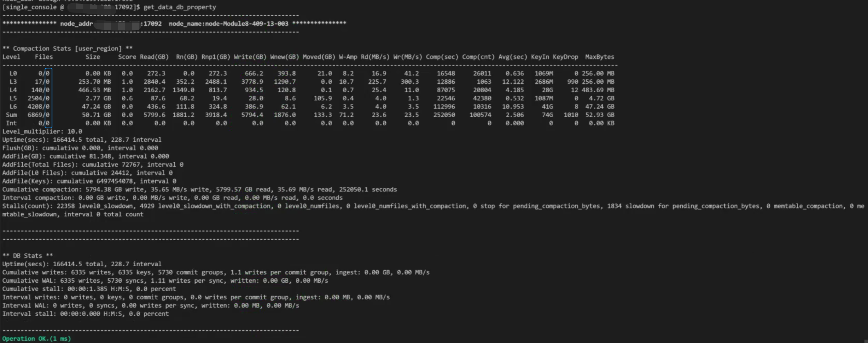
Task: Click the DB Stats heading
Action: point(28,256)
